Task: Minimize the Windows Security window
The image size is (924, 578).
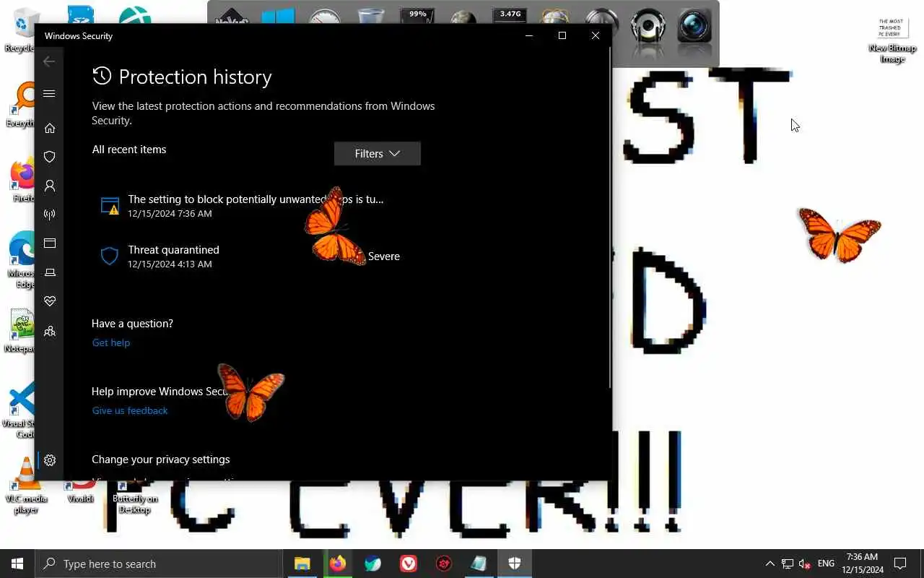Action: [529, 35]
